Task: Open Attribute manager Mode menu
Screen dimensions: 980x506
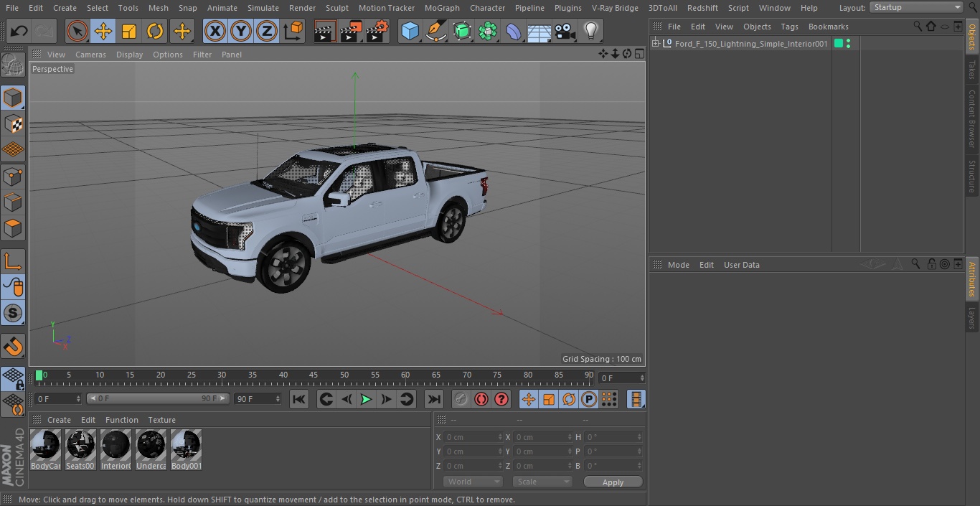Action: coord(678,265)
